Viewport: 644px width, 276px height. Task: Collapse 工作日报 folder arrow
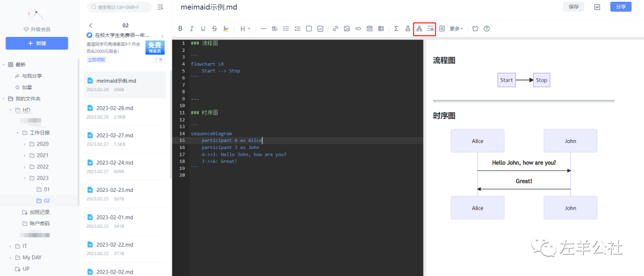point(18,133)
